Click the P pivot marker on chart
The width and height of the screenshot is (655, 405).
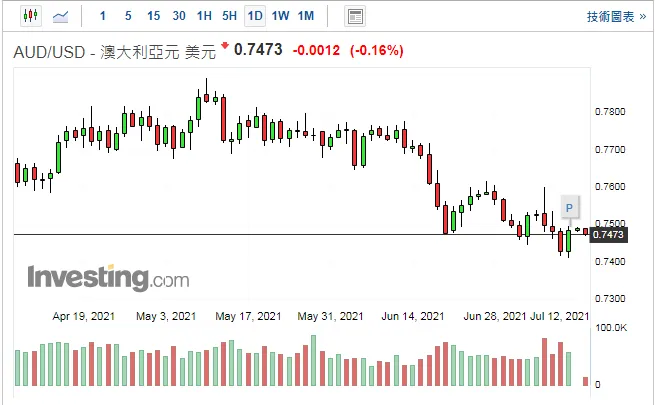click(569, 208)
